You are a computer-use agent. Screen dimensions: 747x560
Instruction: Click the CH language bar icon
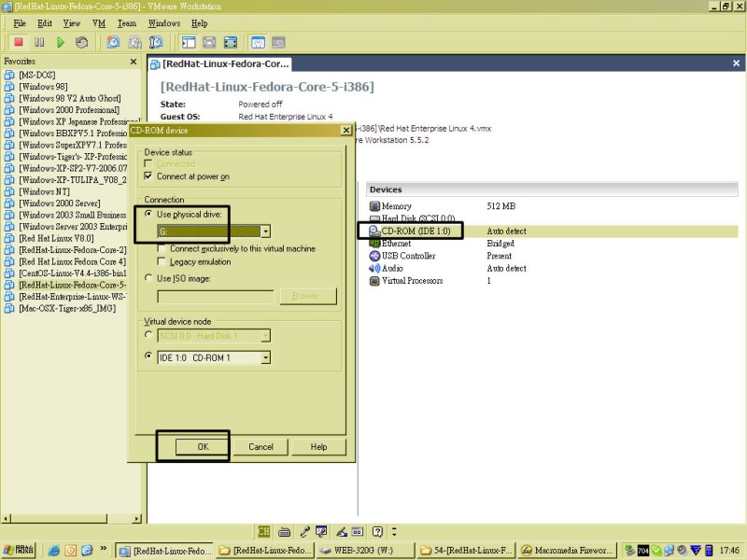[263, 531]
